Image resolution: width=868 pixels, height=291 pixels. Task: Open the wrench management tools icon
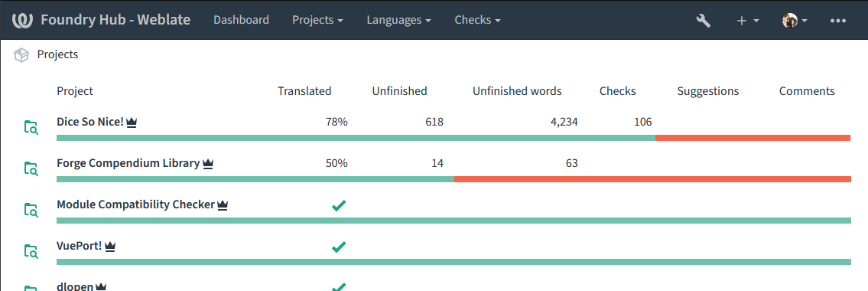pyautogui.click(x=703, y=21)
